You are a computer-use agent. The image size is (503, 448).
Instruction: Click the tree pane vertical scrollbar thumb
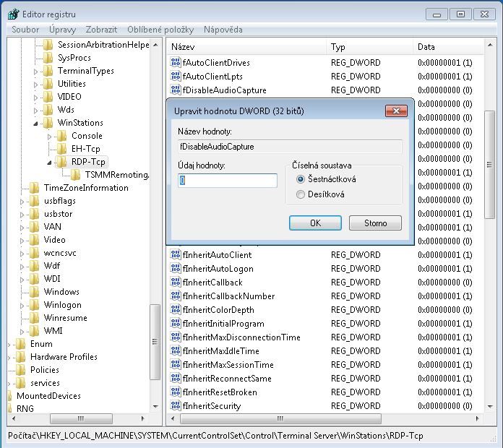[x=155, y=342]
